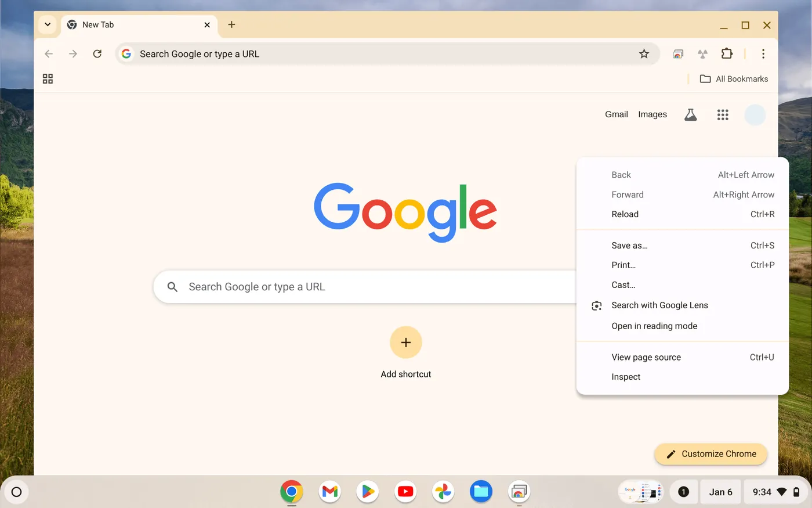The width and height of the screenshot is (812, 508).
Task: Click the magnifier icon in the search box
Action: click(x=172, y=287)
